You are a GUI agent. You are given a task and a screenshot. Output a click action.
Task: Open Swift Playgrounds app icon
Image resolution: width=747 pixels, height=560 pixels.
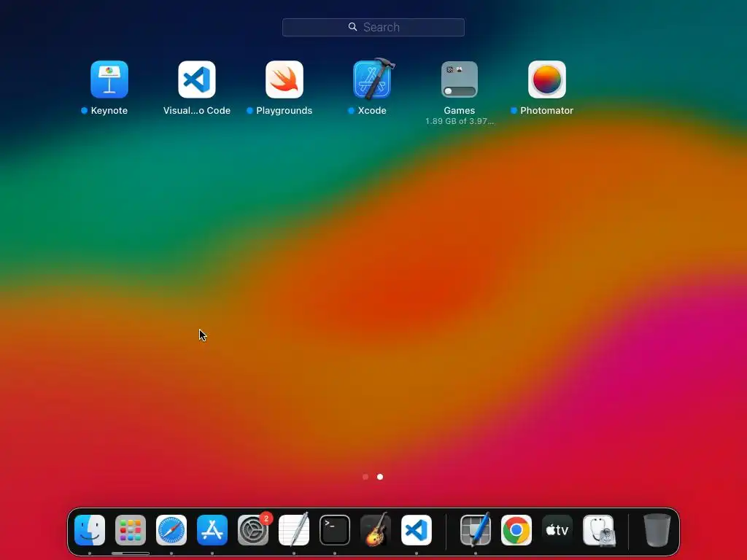[x=285, y=79]
